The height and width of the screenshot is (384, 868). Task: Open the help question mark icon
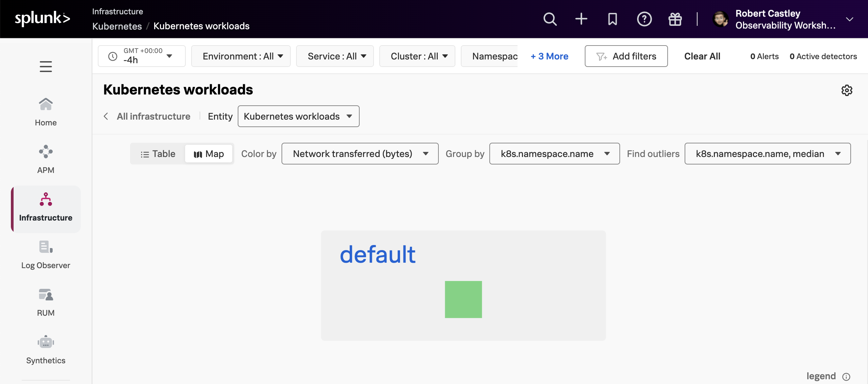(x=644, y=19)
